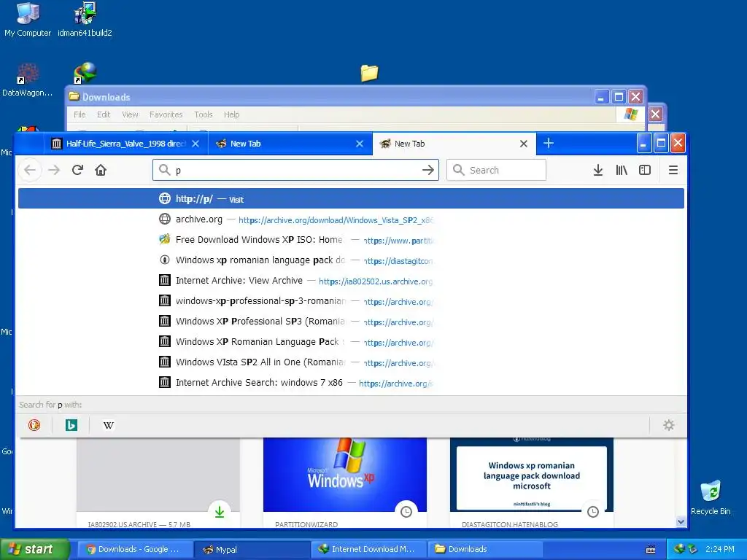
Task: Select Internet Archive Search: windows 7 x86 suggestion
Action: pos(351,382)
